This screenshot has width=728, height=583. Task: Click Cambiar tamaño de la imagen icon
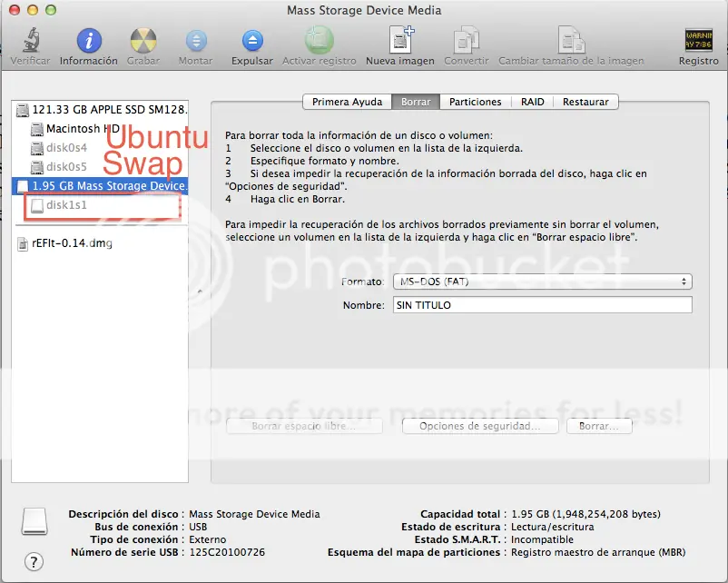point(571,40)
